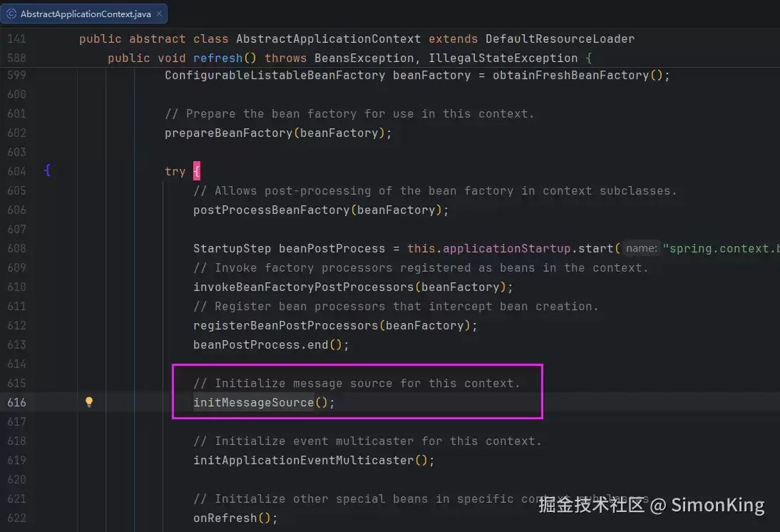Screen dimensions: 780x532
Task: Click line number 616 in the gutter
Action: click(x=16, y=403)
